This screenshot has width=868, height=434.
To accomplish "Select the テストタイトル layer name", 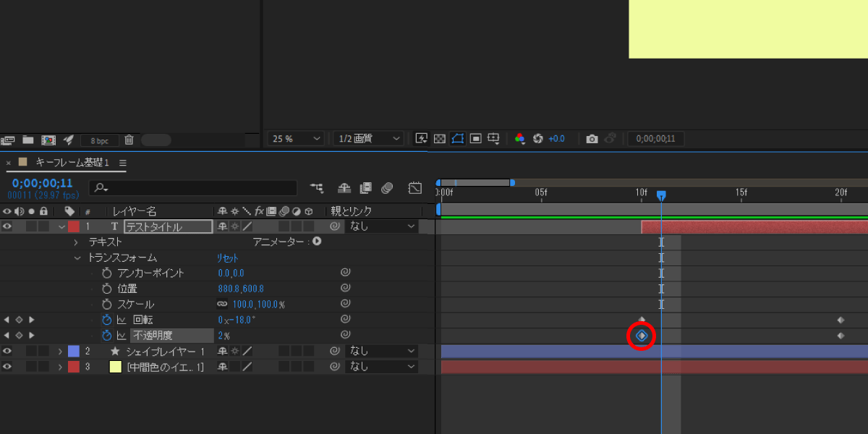I will 169,226.
